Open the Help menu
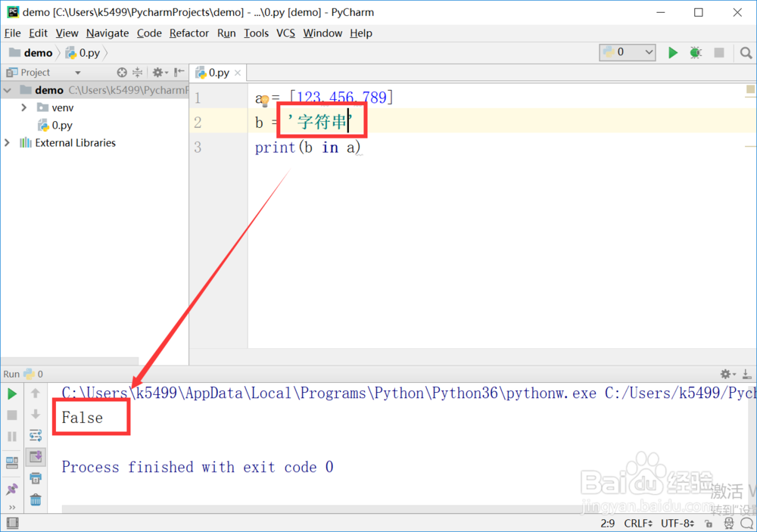The image size is (757, 532). (361, 33)
